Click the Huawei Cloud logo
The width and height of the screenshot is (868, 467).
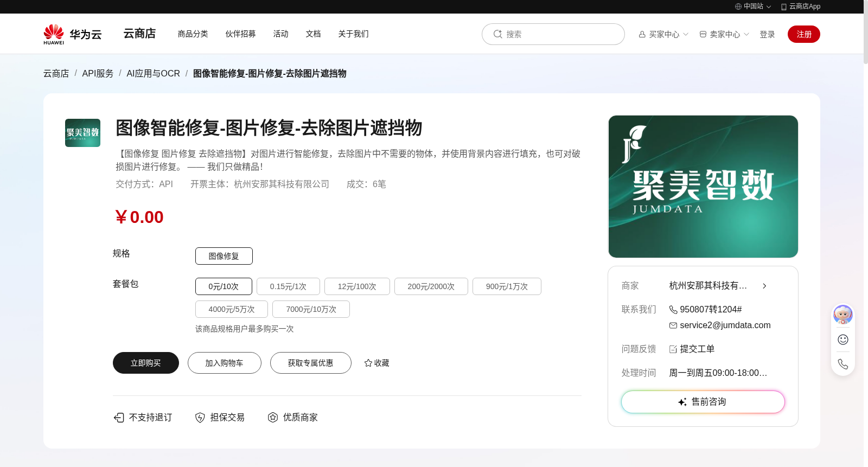(x=73, y=34)
